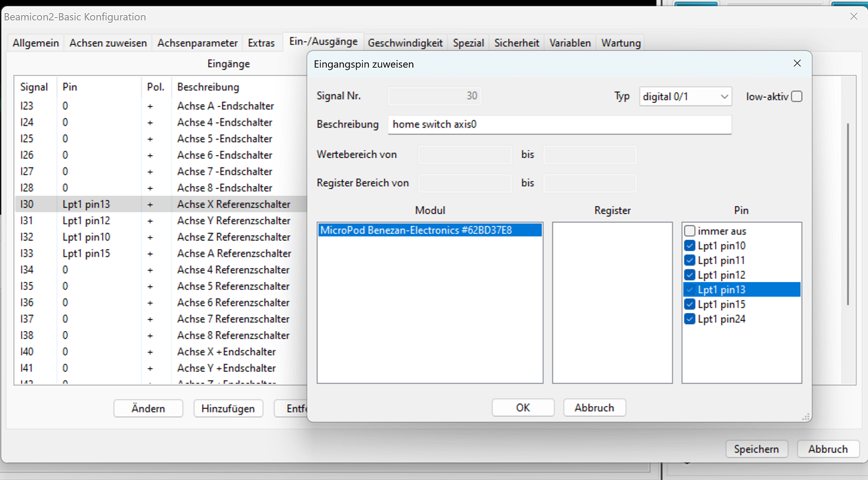
Task: Go to the Geschwindigkeit tab
Action: pyautogui.click(x=405, y=43)
